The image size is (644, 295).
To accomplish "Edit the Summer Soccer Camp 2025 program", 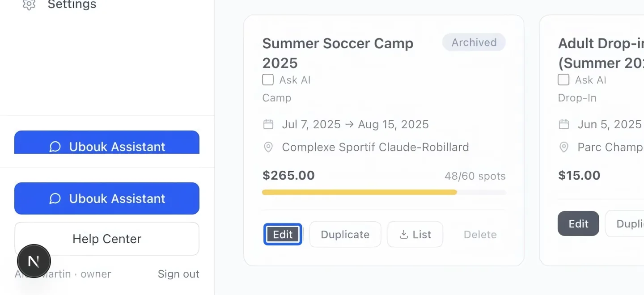I will 283,234.
